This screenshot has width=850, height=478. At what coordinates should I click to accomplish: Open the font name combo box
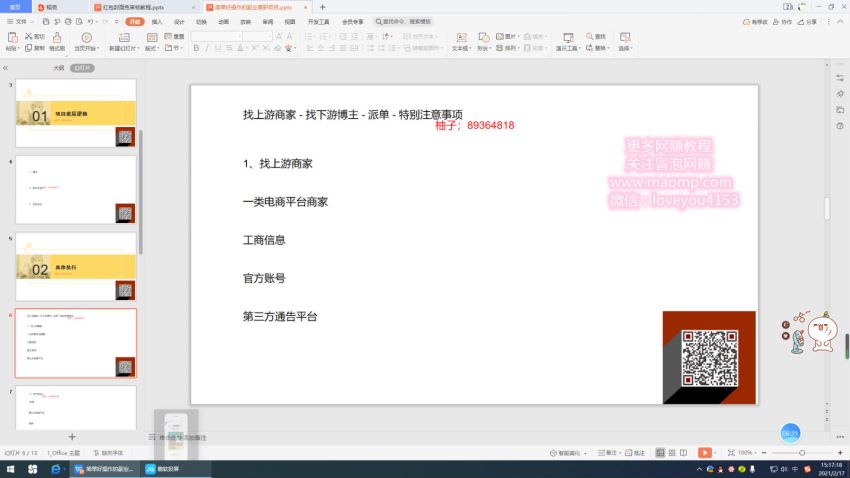216,36
